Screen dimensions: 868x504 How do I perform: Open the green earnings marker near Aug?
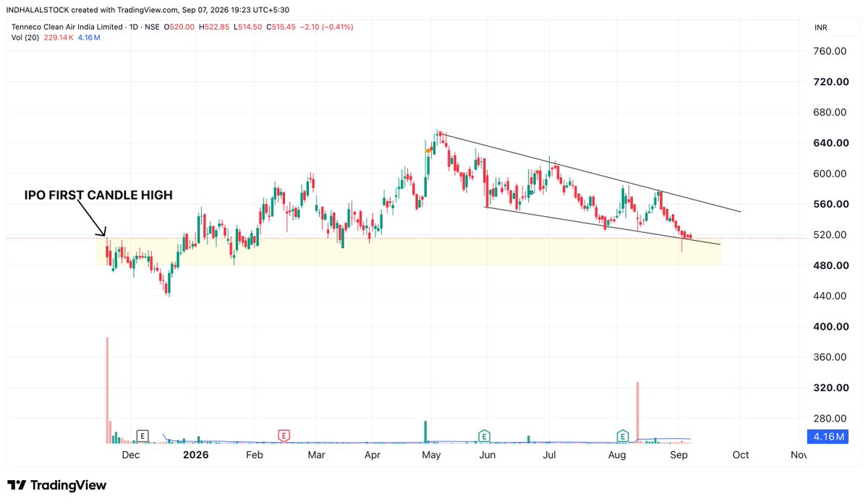pos(622,435)
